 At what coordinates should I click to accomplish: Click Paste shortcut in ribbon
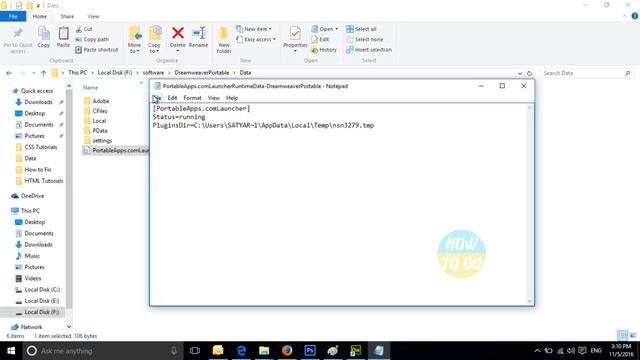click(x=97, y=49)
